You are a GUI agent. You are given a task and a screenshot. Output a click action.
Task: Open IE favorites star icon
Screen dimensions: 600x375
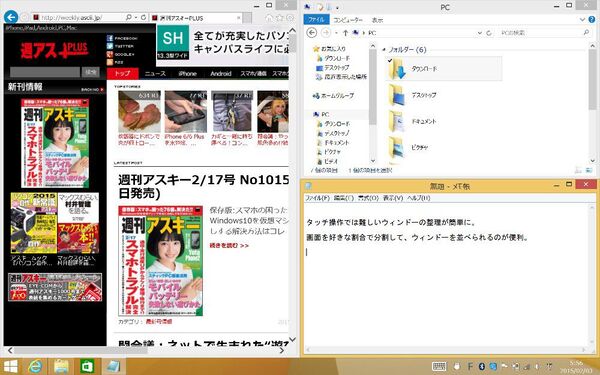(x=280, y=18)
